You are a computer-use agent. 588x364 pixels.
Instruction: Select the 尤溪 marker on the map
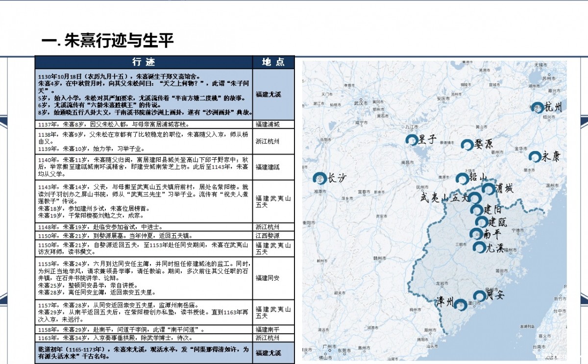pyautogui.click(x=479, y=247)
